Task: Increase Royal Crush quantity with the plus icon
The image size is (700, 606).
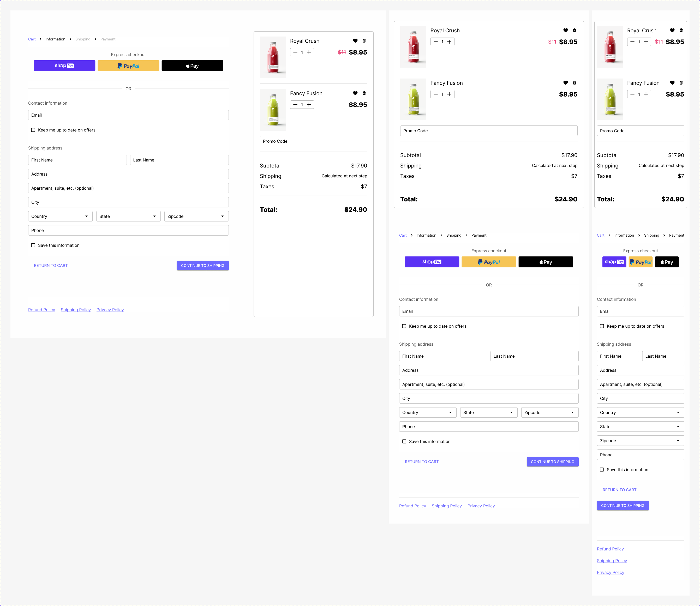Action: coord(309,52)
